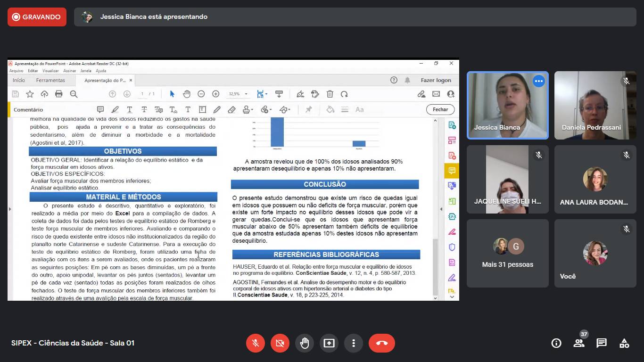Click the present screen button
The height and width of the screenshot is (362, 644).
329,343
